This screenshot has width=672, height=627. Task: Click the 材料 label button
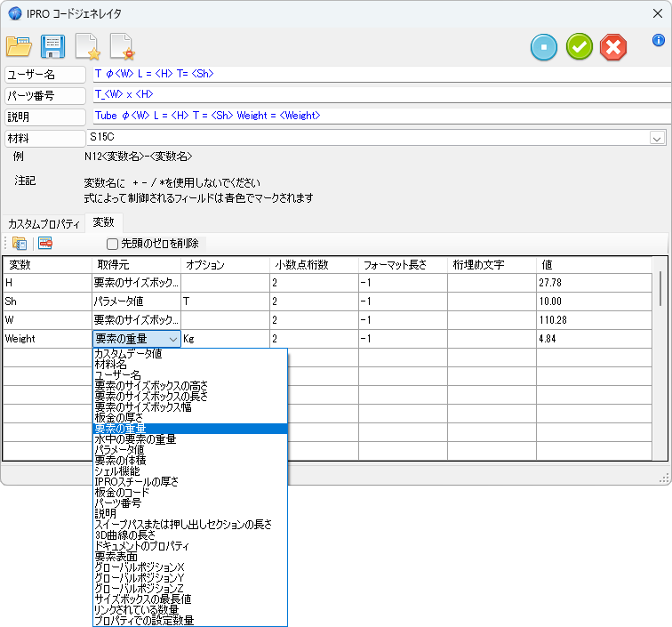(x=45, y=139)
